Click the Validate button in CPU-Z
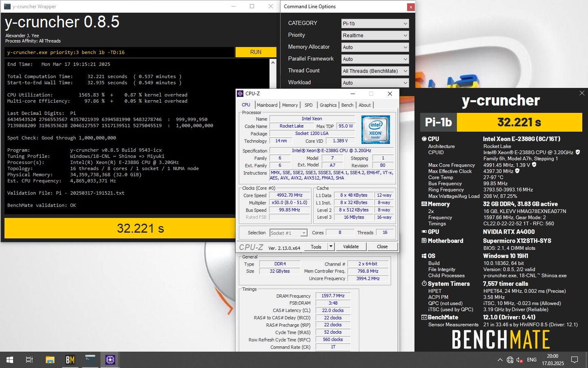This screenshot has width=588, height=368. pos(351,247)
